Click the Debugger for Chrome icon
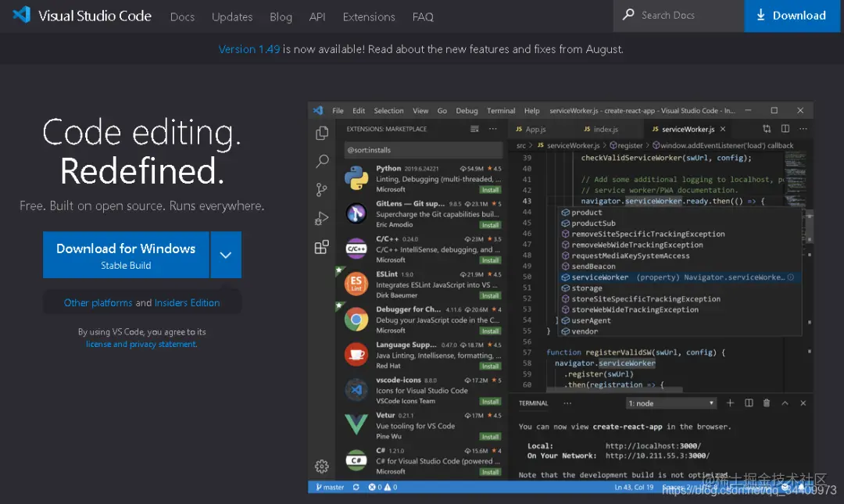This screenshot has width=844, height=504. [356, 320]
